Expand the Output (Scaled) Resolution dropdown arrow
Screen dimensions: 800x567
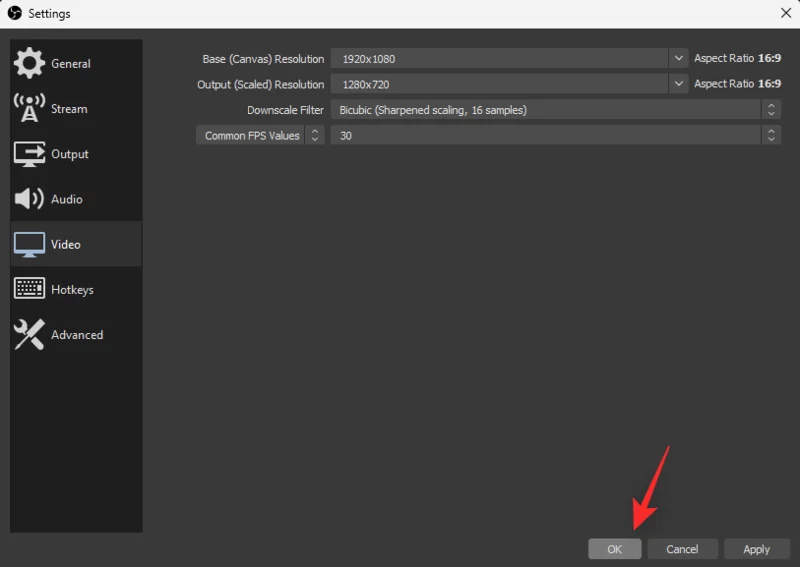click(x=679, y=84)
